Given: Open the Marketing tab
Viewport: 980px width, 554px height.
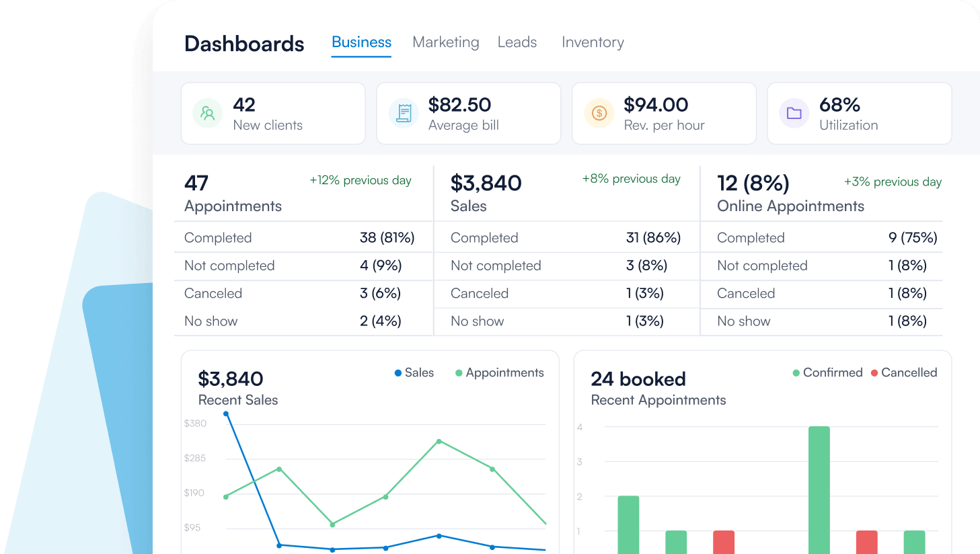Looking at the screenshot, I should (x=446, y=42).
